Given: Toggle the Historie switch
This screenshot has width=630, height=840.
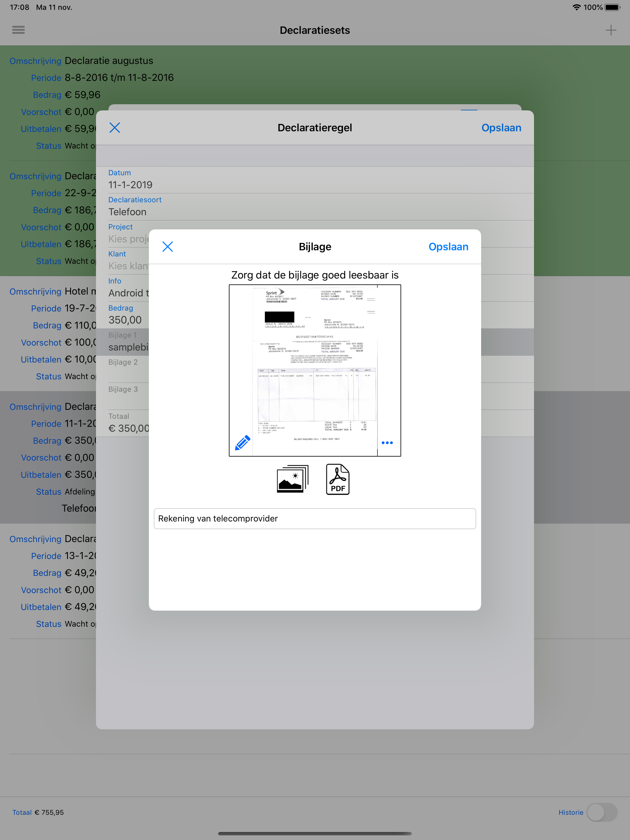Looking at the screenshot, I should coord(602,812).
